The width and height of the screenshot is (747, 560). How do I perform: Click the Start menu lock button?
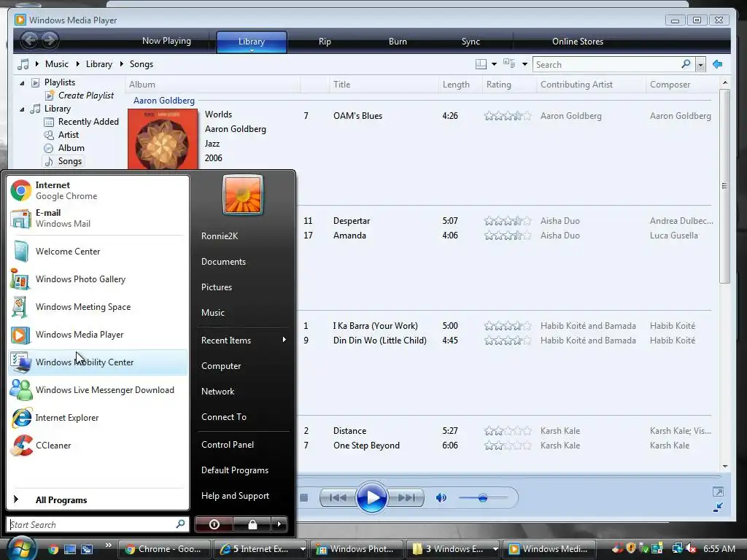click(252, 524)
